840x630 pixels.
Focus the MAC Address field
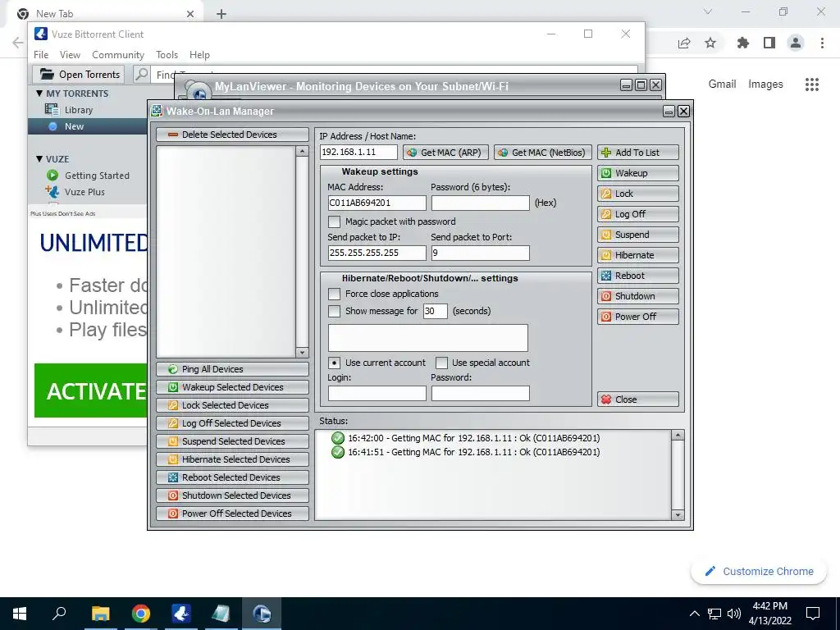377,203
